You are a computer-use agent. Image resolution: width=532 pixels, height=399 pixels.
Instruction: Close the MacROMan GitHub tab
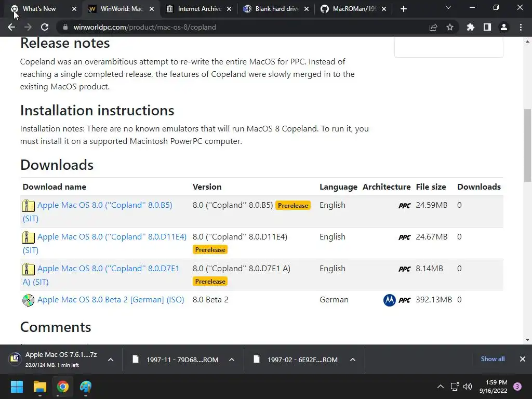click(384, 9)
